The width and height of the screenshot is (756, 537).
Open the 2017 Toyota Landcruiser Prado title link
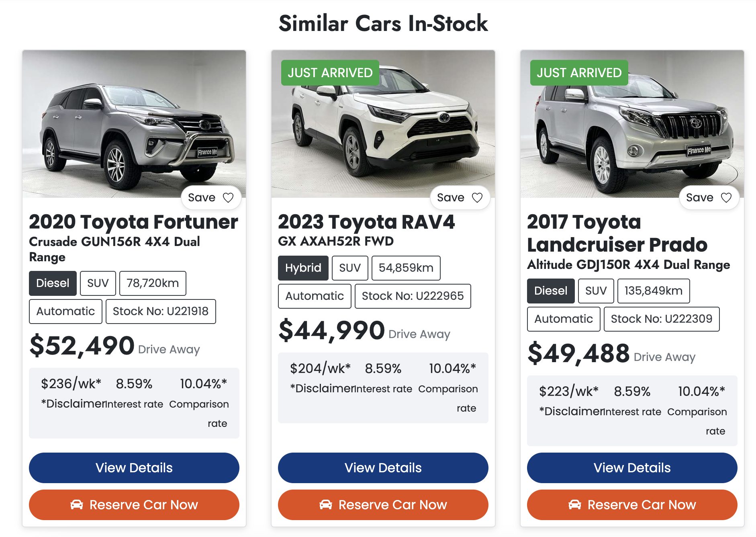(x=617, y=233)
